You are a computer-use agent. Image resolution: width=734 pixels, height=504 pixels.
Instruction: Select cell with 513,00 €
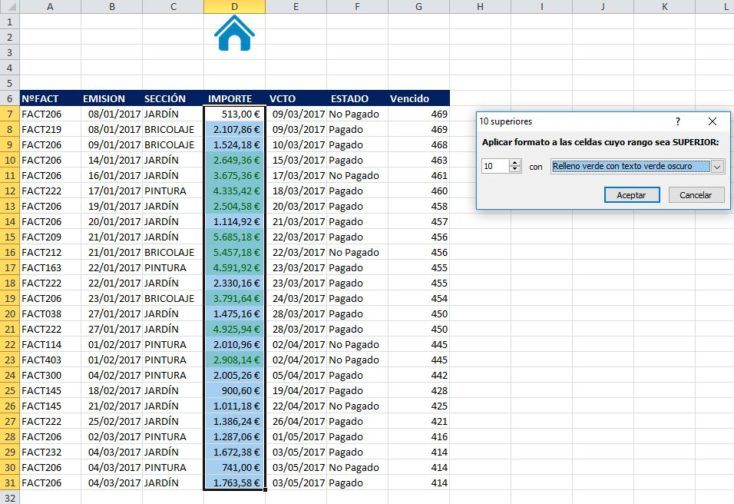[234, 114]
